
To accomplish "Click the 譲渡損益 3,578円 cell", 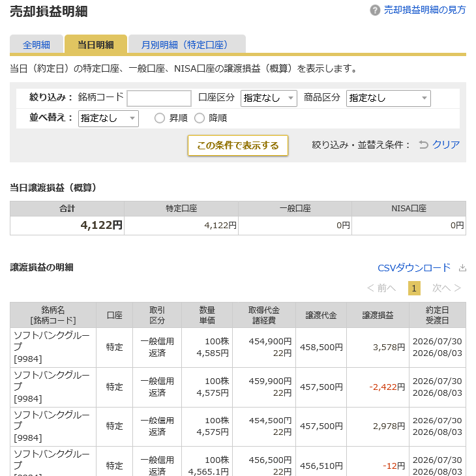I will pos(378,348).
